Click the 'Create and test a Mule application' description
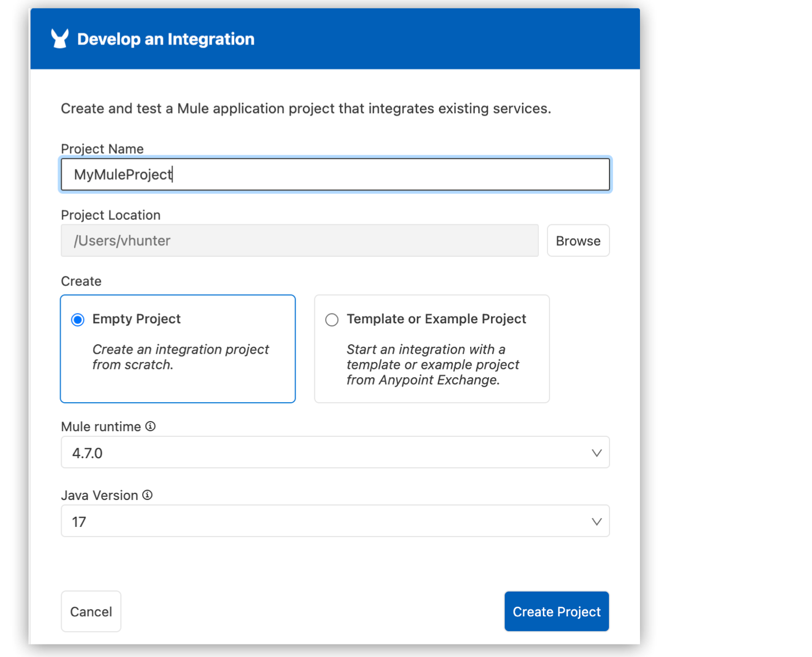 [x=306, y=109]
